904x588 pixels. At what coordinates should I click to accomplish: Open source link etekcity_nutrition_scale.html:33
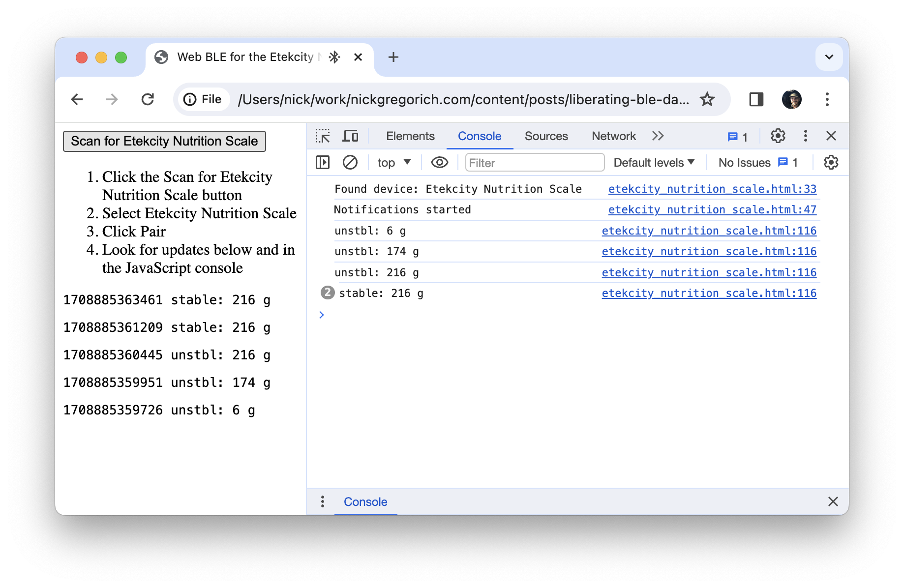tap(712, 189)
